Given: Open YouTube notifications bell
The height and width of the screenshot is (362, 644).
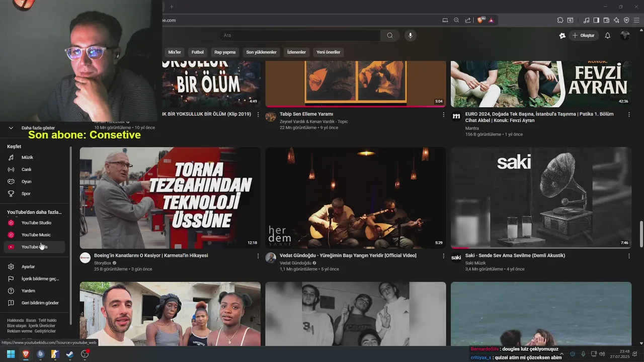Looking at the screenshot, I should point(607,35).
